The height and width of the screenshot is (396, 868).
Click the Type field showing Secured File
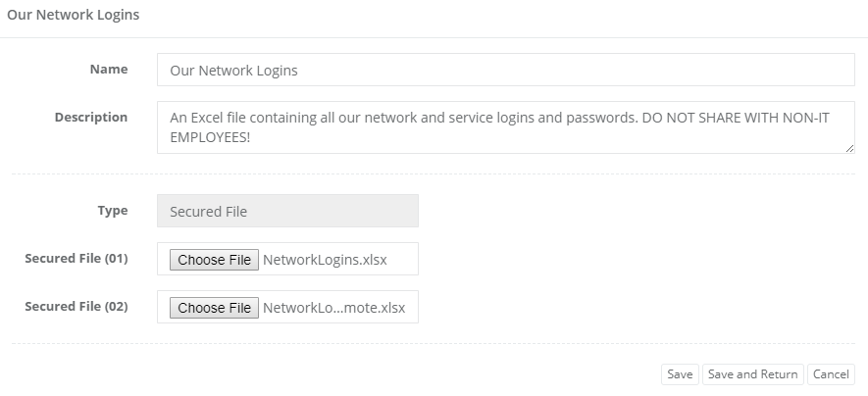point(287,211)
